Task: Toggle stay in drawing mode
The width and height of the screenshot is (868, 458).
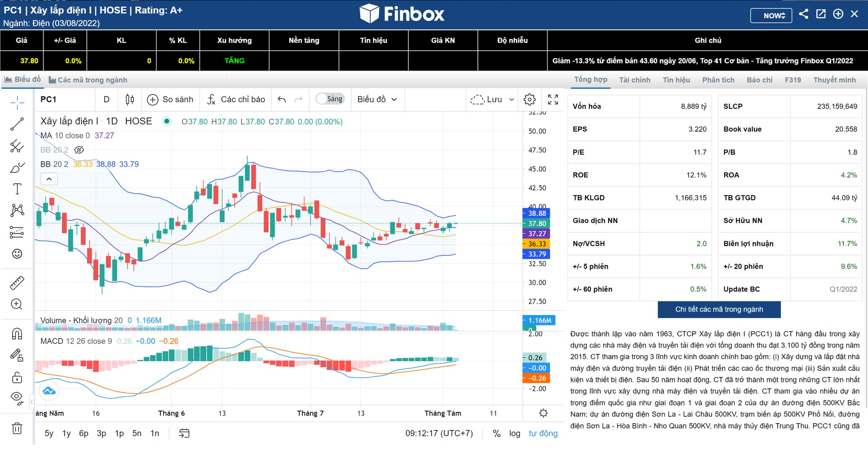Action: 17,355
